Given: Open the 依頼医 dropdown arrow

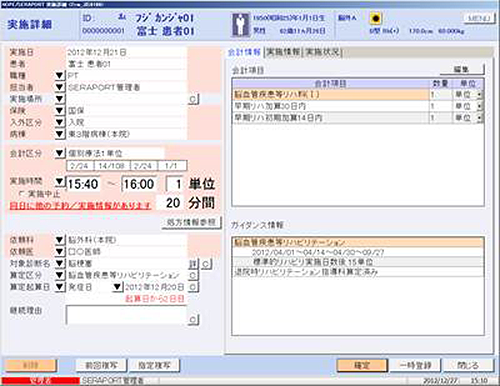Looking at the screenshot, I should pos(59,251).
